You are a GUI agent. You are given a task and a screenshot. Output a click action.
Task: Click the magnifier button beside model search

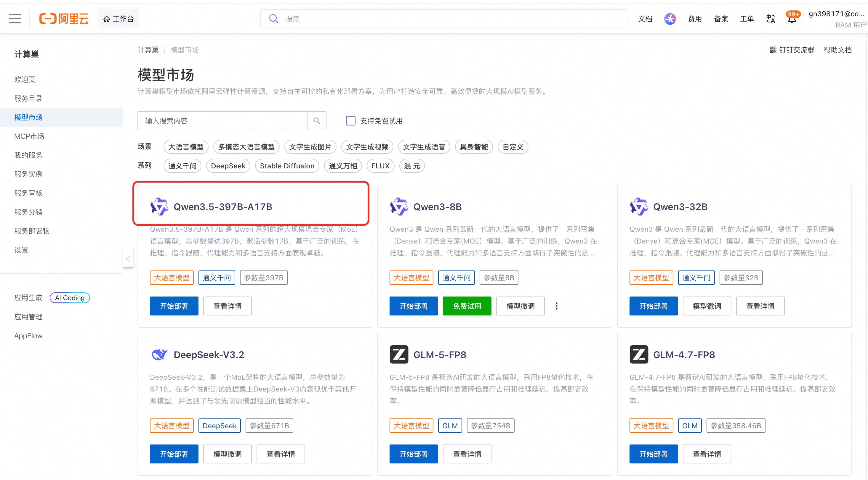point(317,120)
